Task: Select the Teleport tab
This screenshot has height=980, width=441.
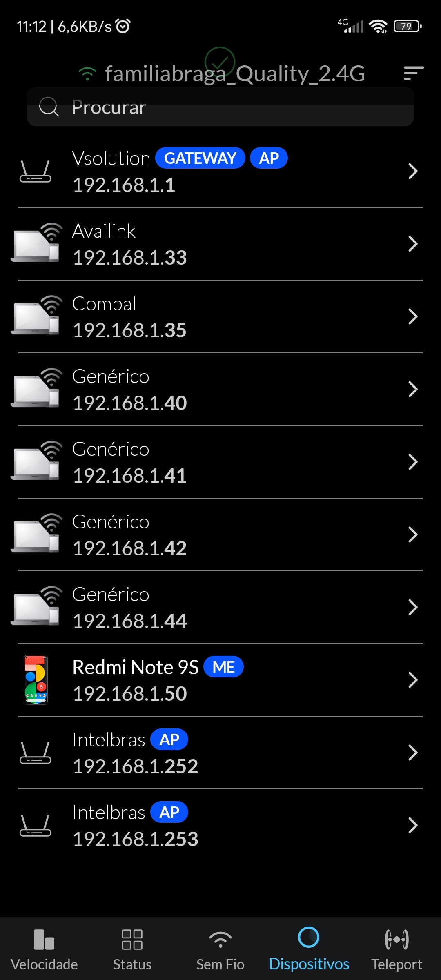Action: [x=396, y=949]
